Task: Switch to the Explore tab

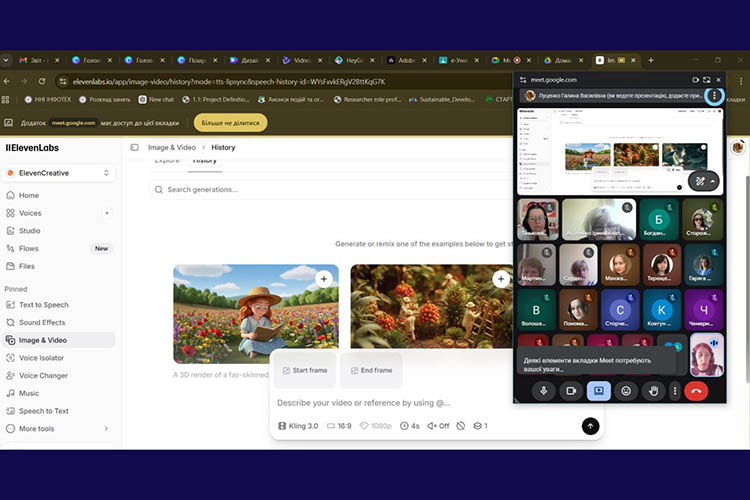Action: pyautogui.click(x=167, y=161)
